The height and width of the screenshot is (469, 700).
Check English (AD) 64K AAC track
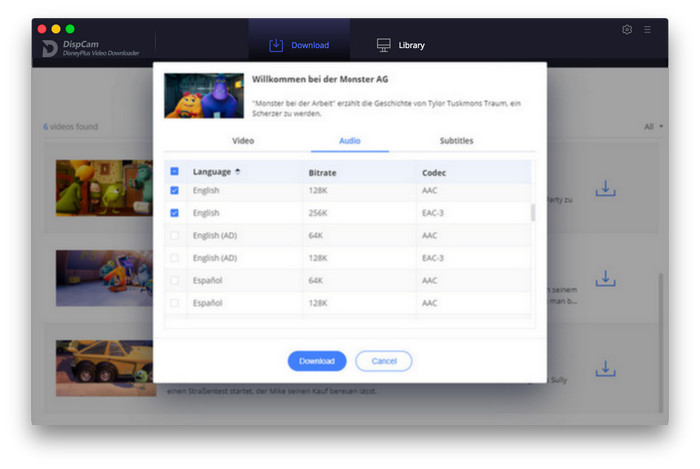coord(175,235)
